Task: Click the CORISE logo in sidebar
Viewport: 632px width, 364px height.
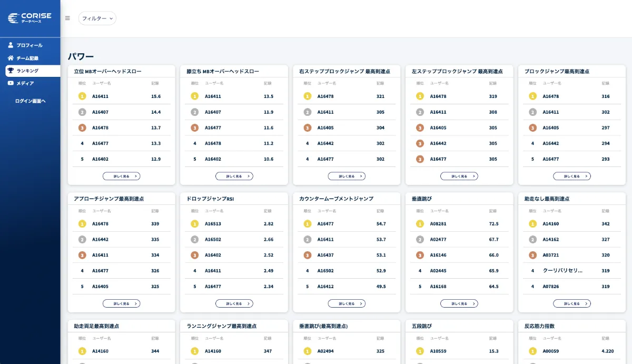Action: pos(29,18)
